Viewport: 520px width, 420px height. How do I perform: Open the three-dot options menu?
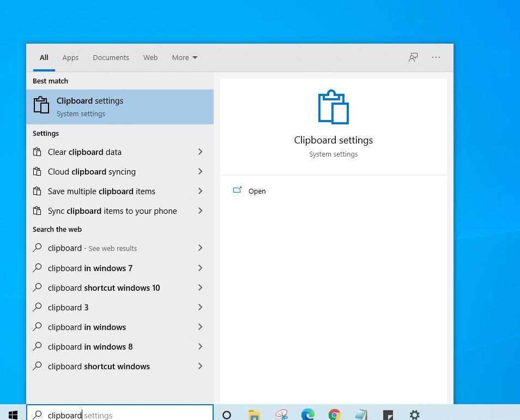436,57
